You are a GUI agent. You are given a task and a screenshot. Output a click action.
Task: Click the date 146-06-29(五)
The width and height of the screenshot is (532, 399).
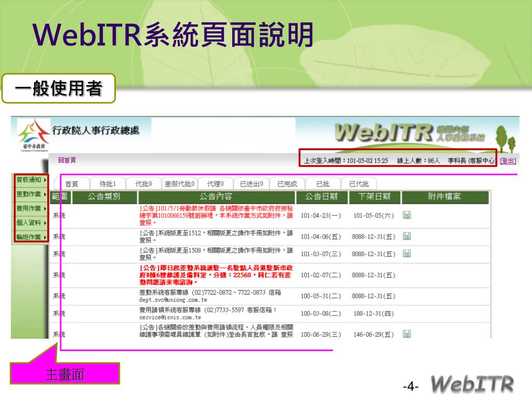point(374,335)
